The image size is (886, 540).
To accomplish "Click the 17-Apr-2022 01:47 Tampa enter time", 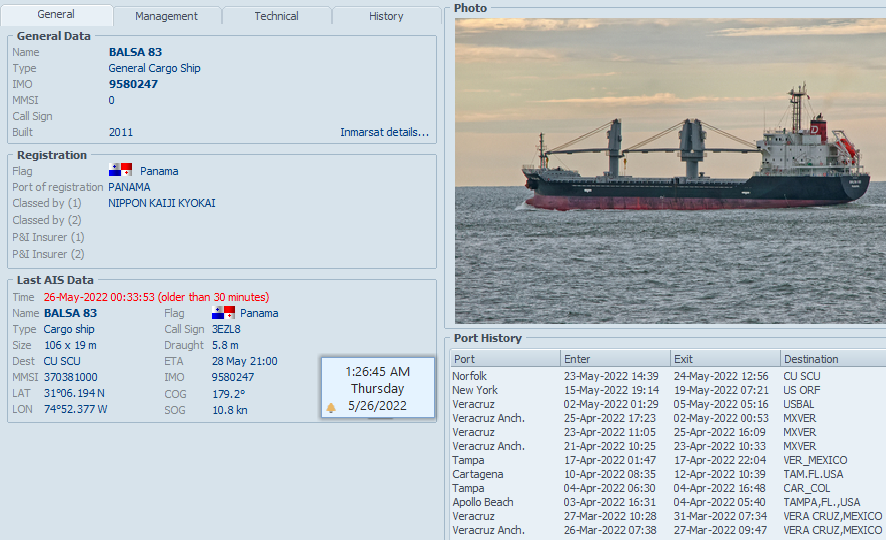I will click(610, 460).
